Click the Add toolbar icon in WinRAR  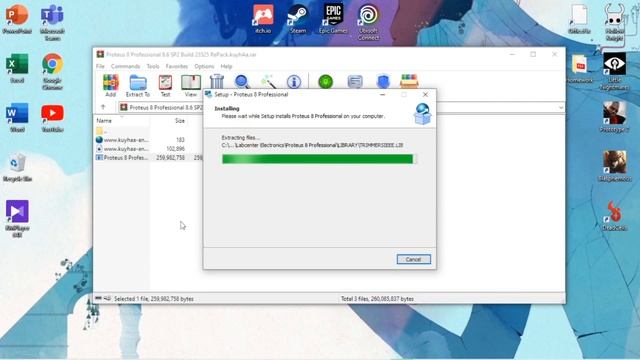tap(111, 85)
